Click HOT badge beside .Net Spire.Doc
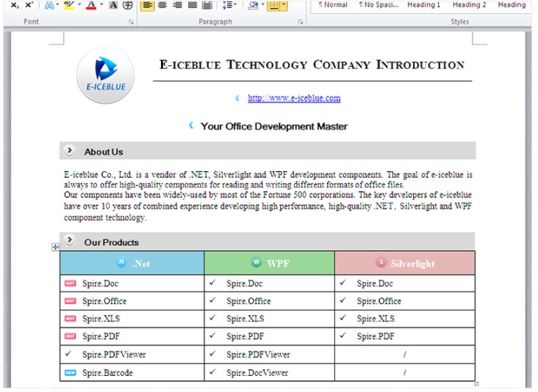The width and height of the screenshot is (538, 392). 71,283
